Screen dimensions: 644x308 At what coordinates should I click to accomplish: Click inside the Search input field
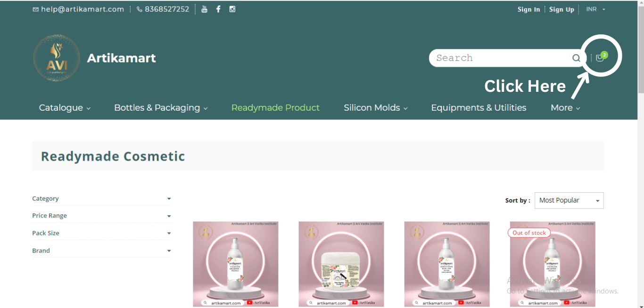pos(500,58)
